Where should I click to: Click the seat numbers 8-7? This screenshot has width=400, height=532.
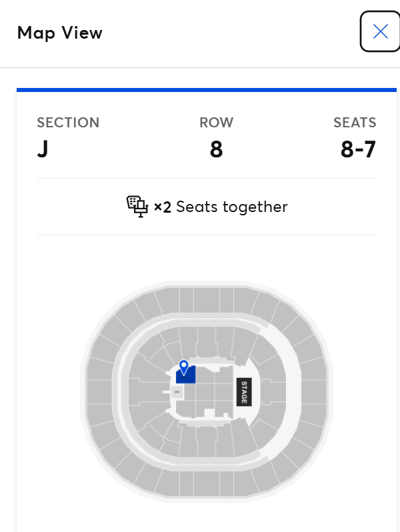(358, 149)
